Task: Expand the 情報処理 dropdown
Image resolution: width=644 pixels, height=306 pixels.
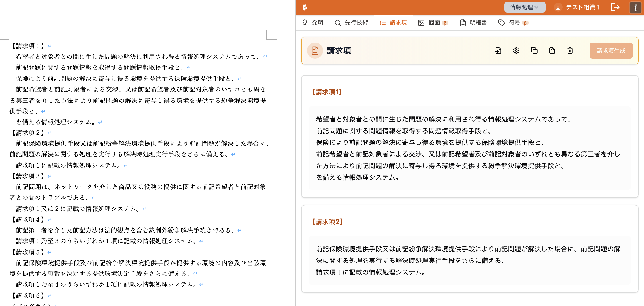Action: pyautogui.click(x=525, y=7)
